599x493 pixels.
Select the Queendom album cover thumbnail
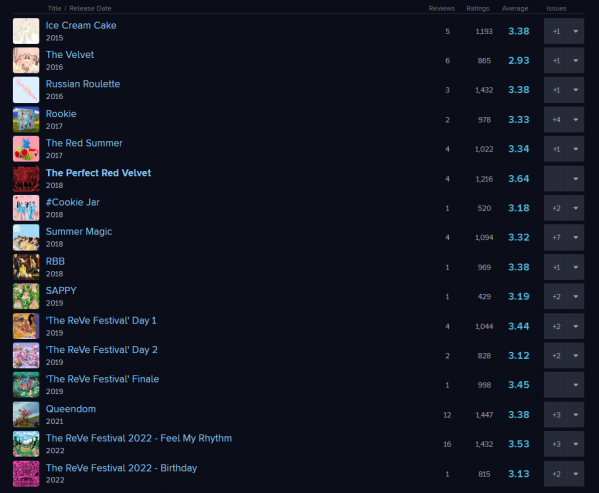pos(26,415)
